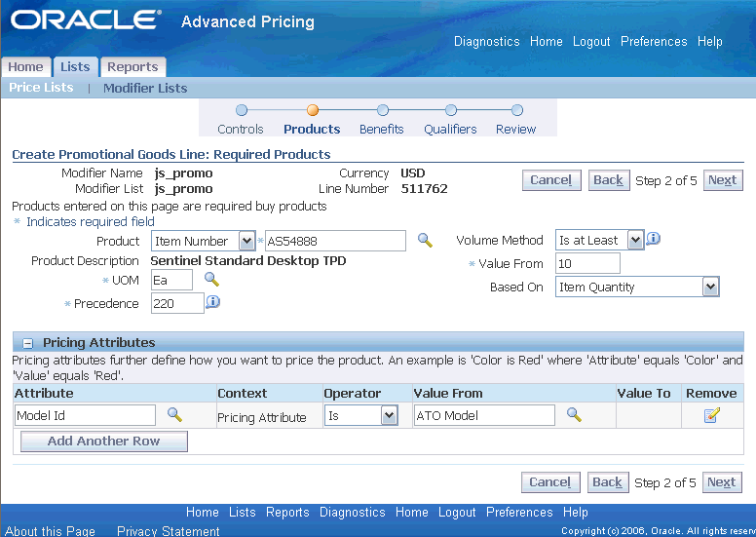Click the top Next button
756x537 pixels.
[723, 180]
